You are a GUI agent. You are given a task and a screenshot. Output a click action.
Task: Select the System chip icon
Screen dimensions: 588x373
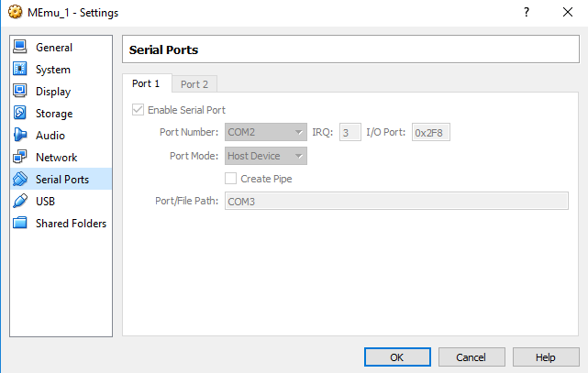(20, 70)
